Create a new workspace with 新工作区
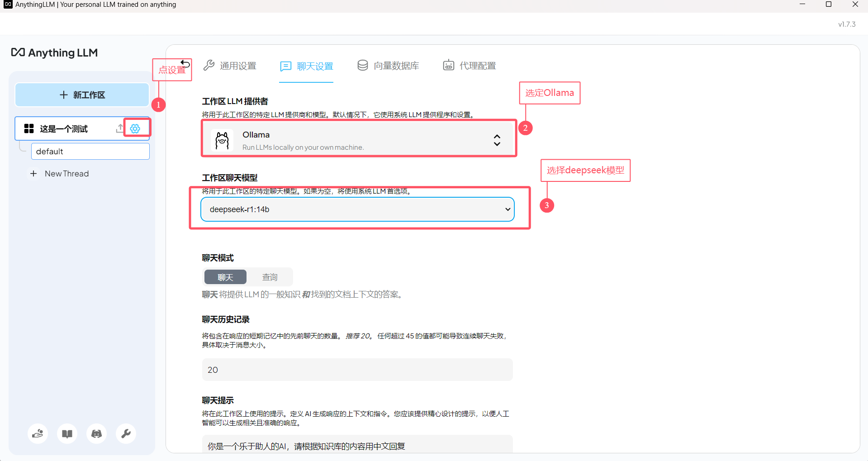 click(82, 95)
